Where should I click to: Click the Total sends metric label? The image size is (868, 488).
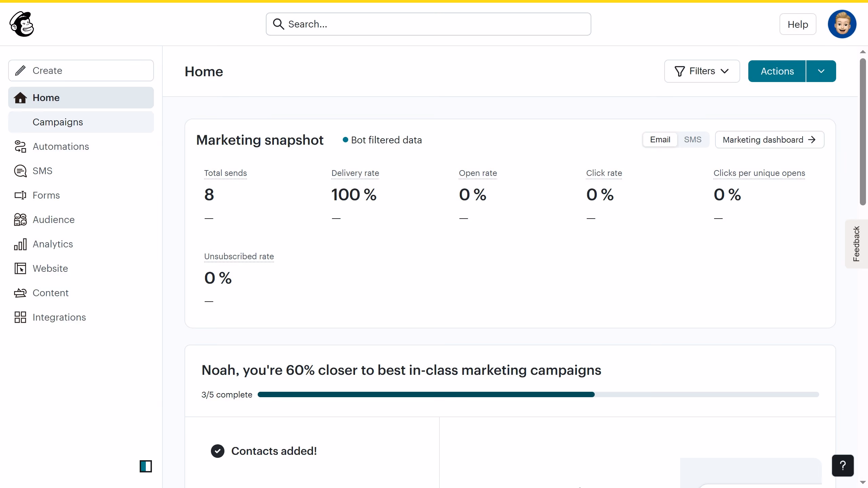[225, 173]
